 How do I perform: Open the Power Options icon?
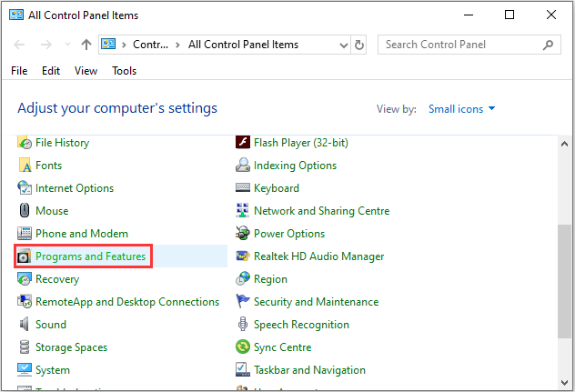[243, 234]
